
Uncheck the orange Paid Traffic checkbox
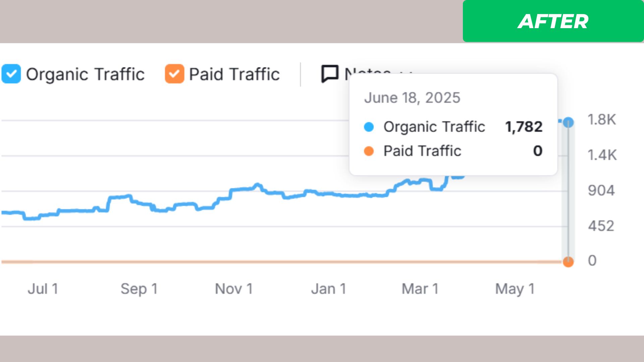click(174, 74)
